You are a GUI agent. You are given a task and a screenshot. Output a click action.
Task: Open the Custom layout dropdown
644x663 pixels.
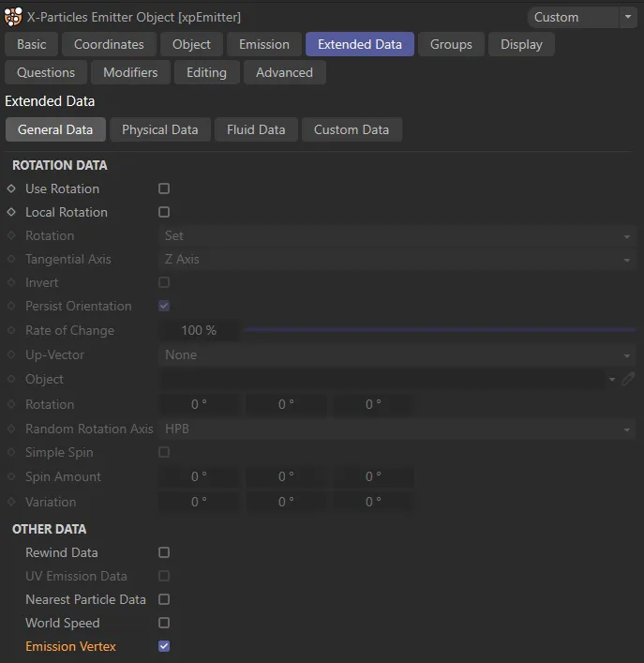point(573,17)
